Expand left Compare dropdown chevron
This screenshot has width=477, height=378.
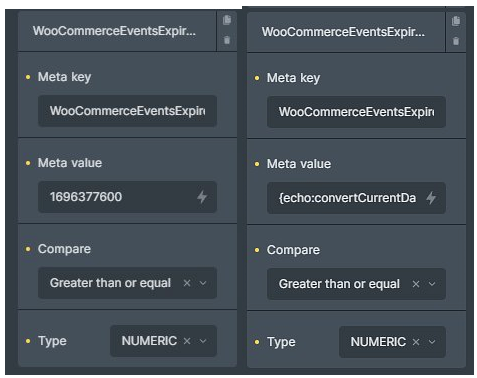[x=203, y=283]
